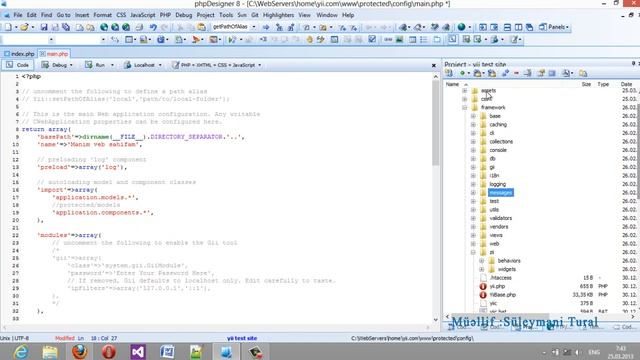Image resolution: width=640 pixels, height=360 pixels.
Task: Click the last folder icon in Project toolbar
Action: coord(583,73)
